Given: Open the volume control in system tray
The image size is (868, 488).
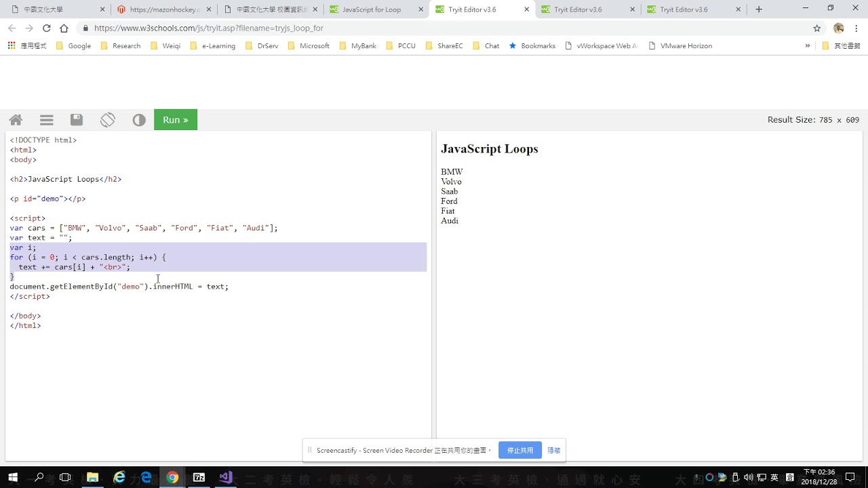Looking at the screenshot, I should click(749, 477).
